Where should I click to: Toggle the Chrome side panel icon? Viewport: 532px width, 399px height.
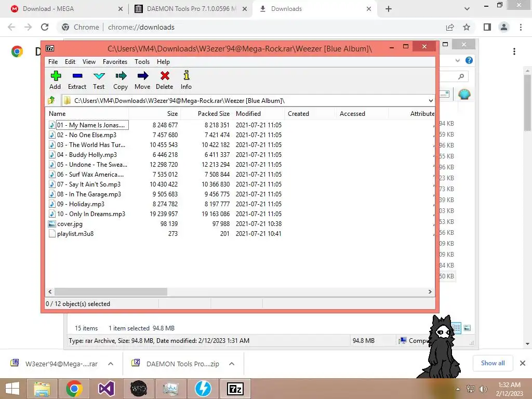[x=487, y=27]
